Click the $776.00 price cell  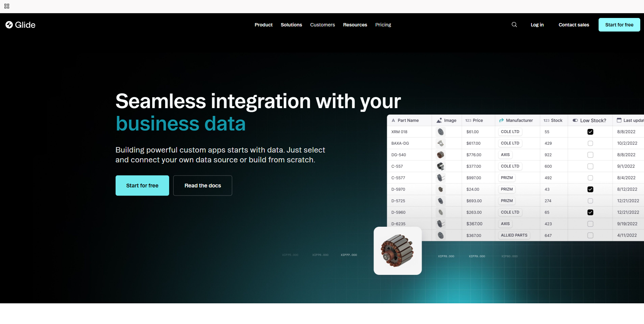click(x=474, y=155)
